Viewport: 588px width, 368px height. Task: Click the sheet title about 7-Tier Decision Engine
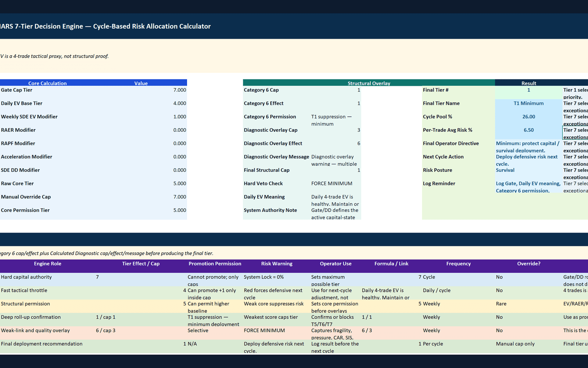tap(105, 26)
